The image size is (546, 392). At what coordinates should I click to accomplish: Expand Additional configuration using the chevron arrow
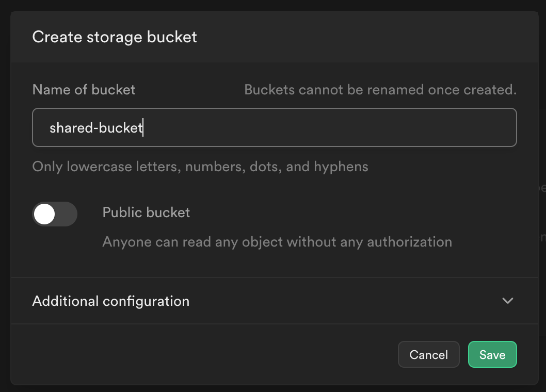[x=508, y=301]
